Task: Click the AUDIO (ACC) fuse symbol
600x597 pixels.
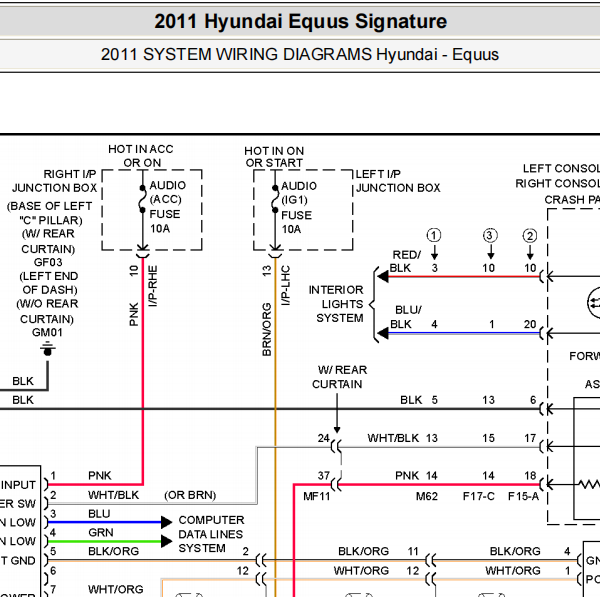Action: pos(142,199)
